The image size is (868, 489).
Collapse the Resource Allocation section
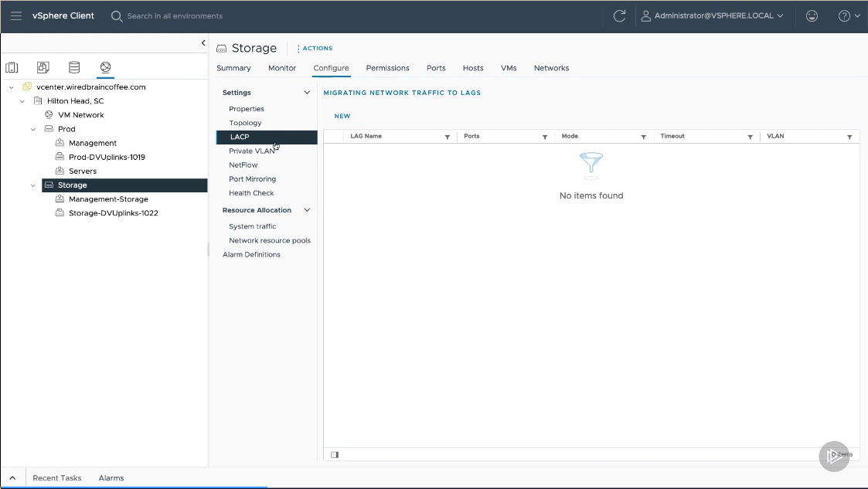307,210
